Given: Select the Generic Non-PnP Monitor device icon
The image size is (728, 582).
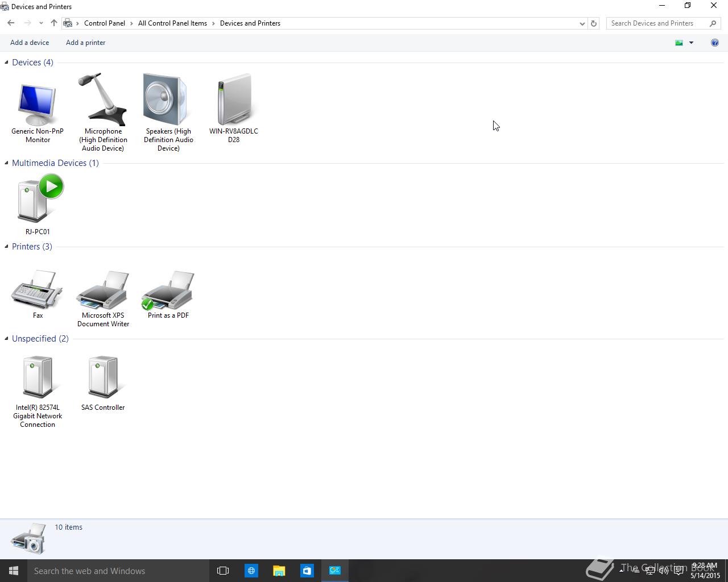Looking at the screenshot, I should 38,105.
